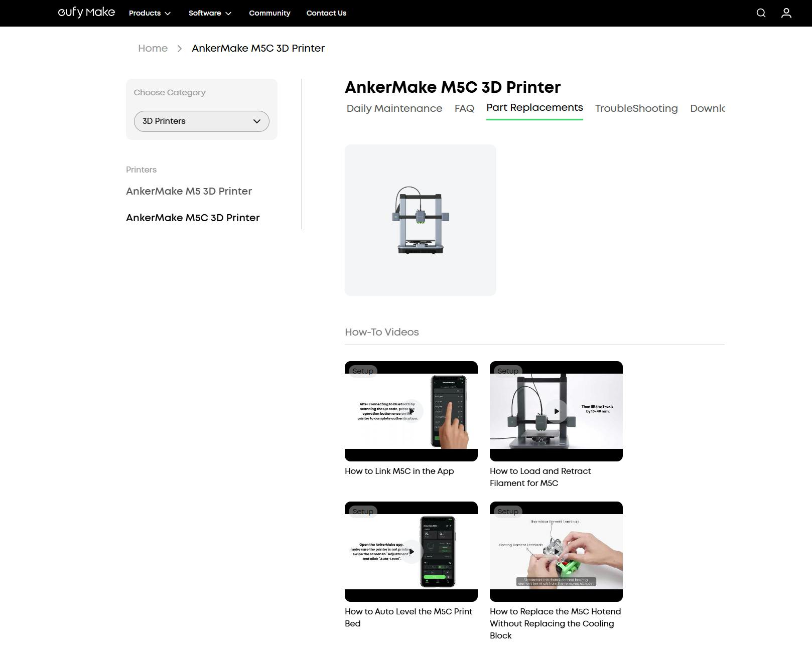Click the How-To Videos heading

click(x=382, y=332)
